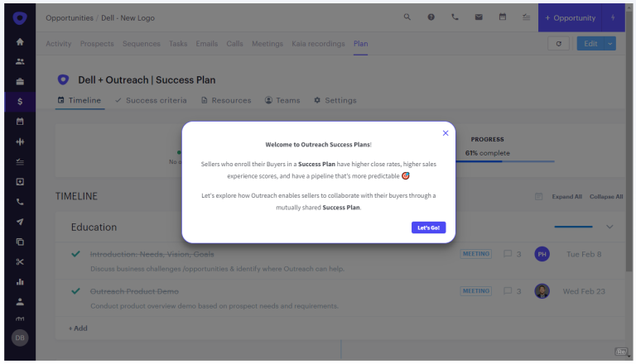Click the refresh icon beside Edit
The height and width of the screenshot is (364, 636).
pyautogui.click(x=558, y=44)
